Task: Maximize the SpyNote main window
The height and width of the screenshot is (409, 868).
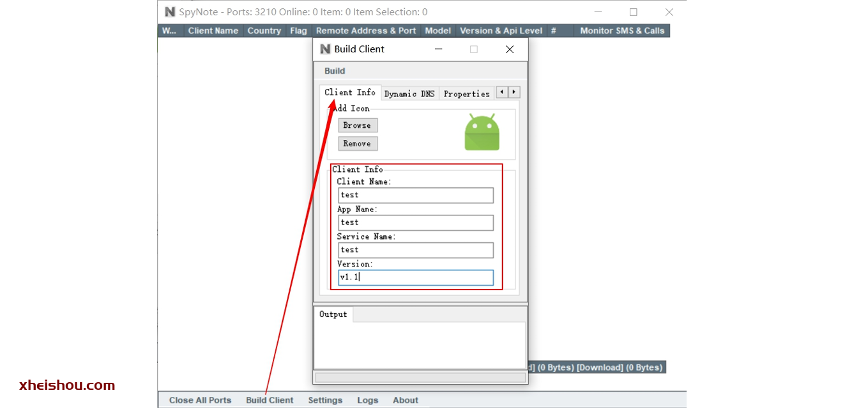Action: coord(633,12)
